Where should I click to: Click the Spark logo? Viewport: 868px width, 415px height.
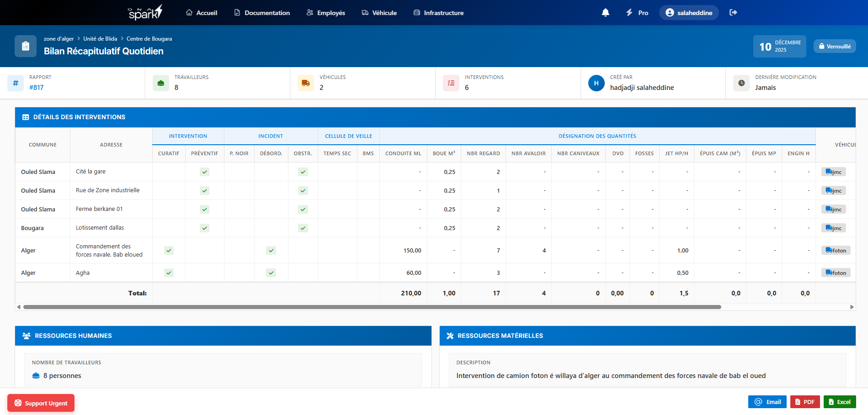(x=145, y=13)
